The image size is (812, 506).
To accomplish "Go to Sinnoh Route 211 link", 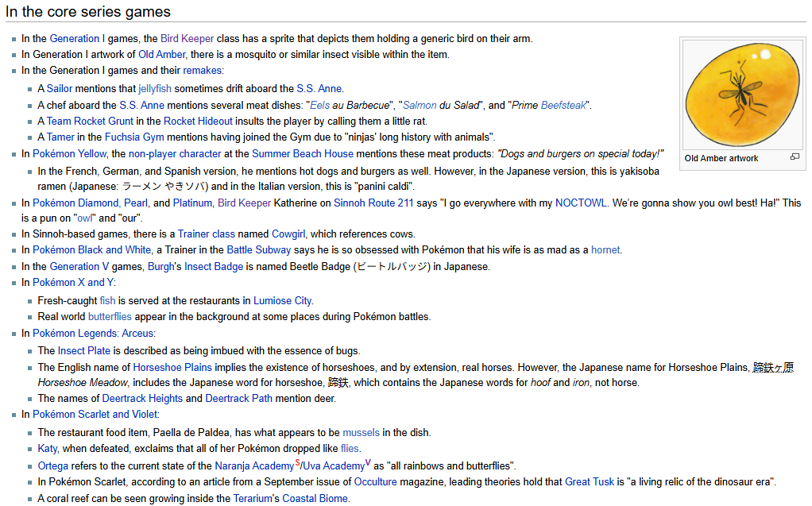I will [373, 203].
